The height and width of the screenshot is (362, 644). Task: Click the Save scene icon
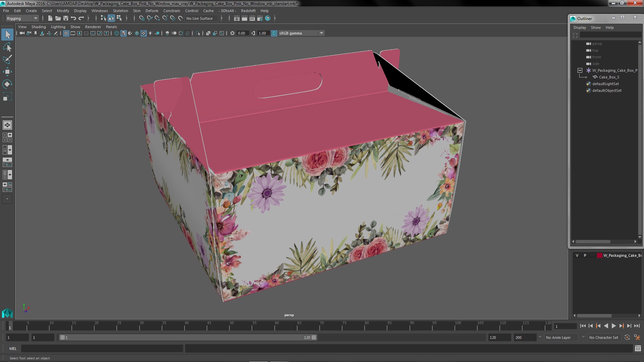click(66, 18)
